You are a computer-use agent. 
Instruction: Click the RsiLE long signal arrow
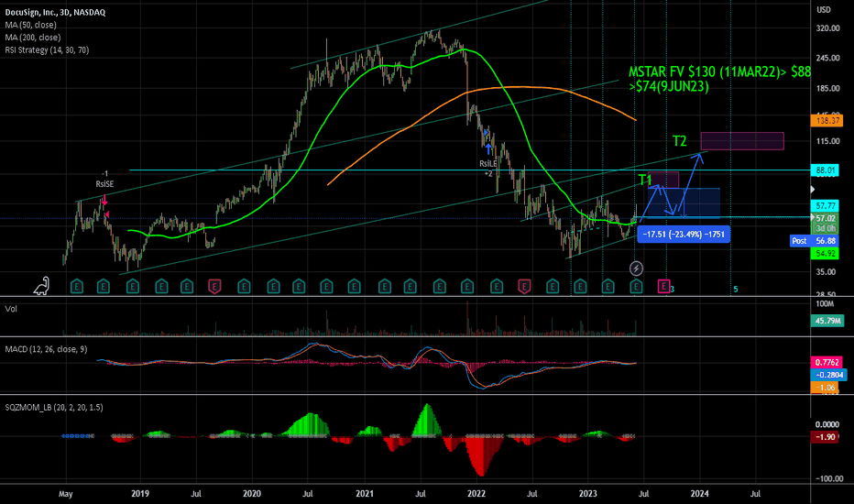pyautogui.click(x=488, y=148)
